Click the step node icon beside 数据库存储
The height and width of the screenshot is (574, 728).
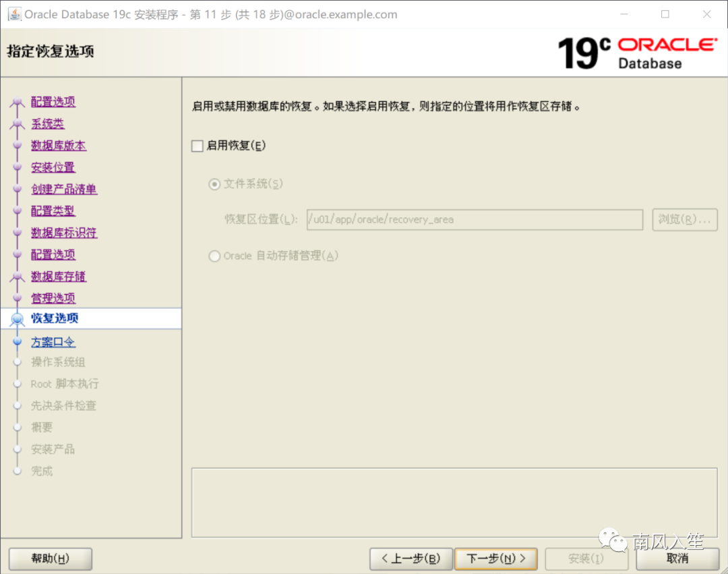[x=17, y=277]
